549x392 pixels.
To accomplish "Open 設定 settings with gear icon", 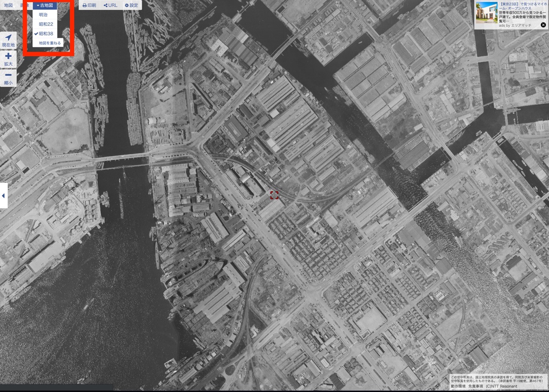I will pyautogui.click(x=131, y=5).
